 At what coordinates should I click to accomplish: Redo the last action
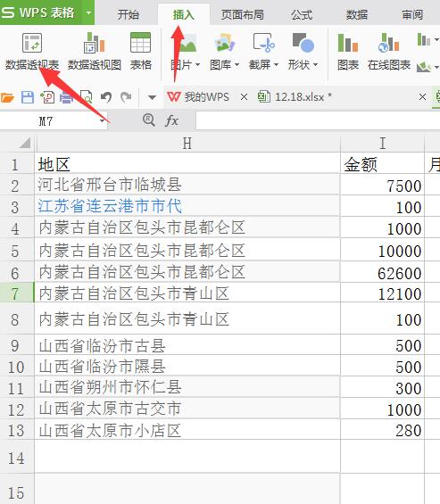[x=126, y=97]
